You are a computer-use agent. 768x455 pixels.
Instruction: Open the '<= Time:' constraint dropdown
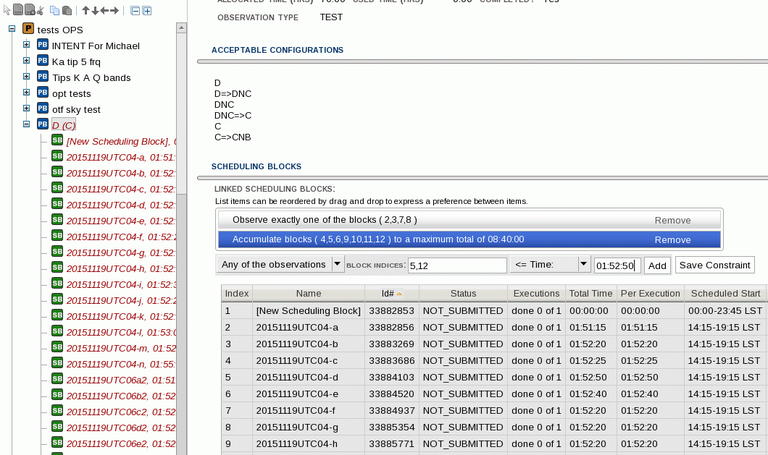pyautogui.click(x=584, y=264)
